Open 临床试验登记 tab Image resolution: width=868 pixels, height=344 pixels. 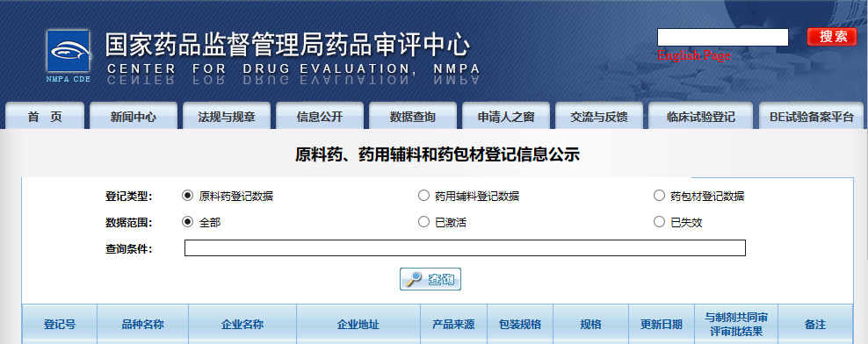point(701,116)
